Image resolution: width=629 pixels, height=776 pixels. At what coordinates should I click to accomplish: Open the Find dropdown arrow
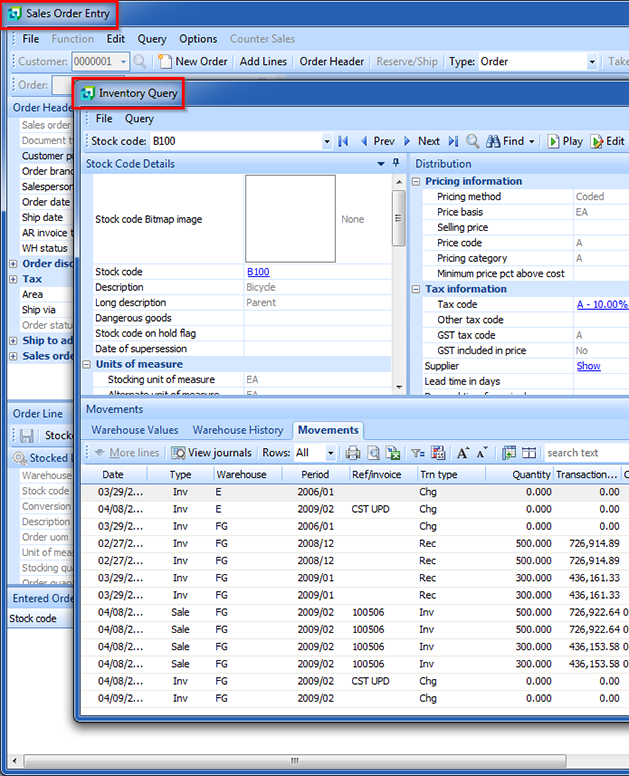(532, 142)
